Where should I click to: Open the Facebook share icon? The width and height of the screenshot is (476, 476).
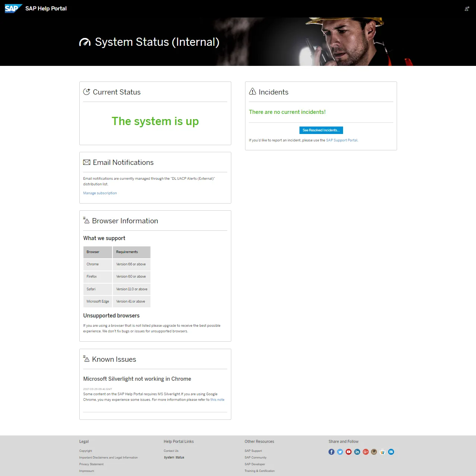[331, 452]
